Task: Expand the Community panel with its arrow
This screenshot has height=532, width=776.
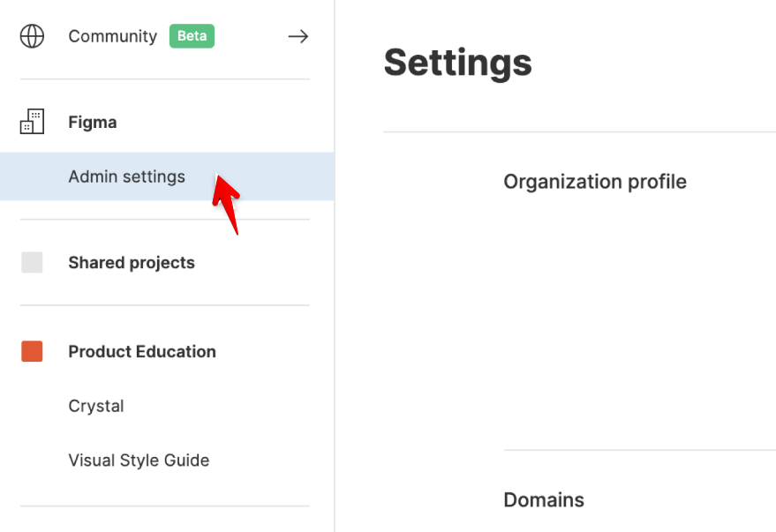Action: [298, 36]
